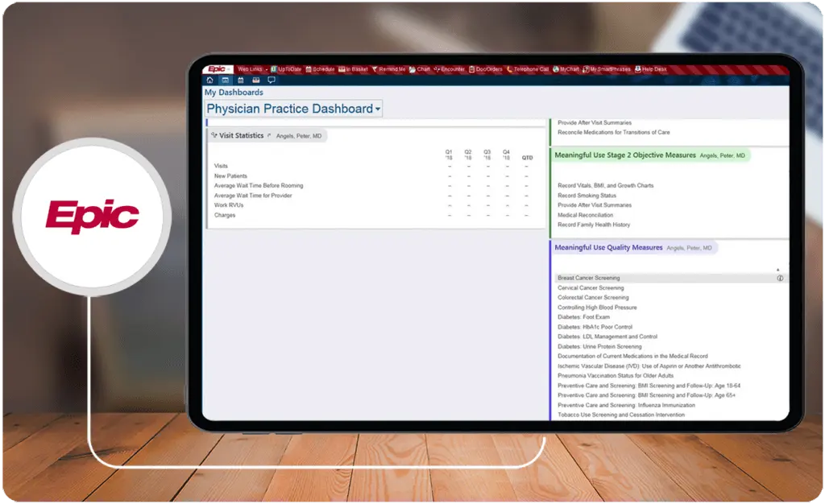Click the Remind Me toolbar item
The image size is (825, 504).
pos(388,69)
